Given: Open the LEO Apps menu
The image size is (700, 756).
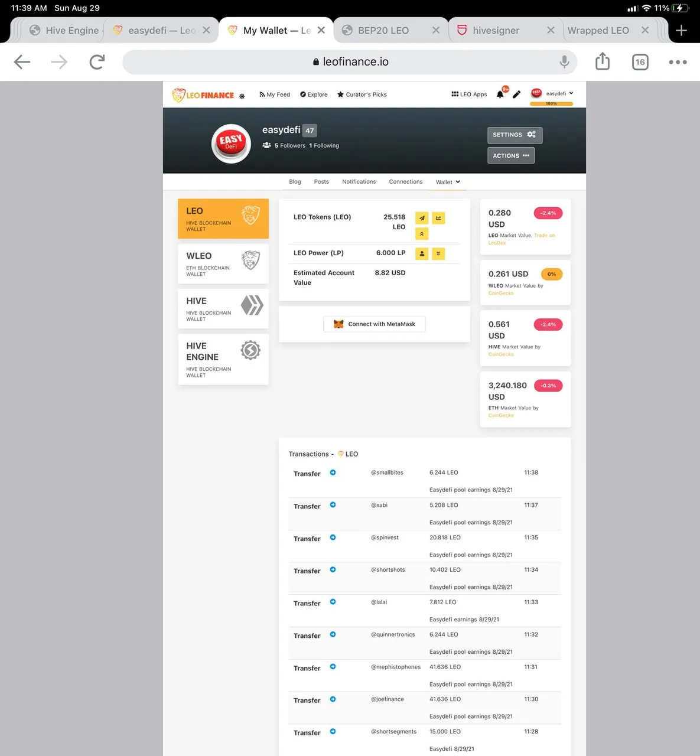Looking at the screenshot, I should pos(469,94).
